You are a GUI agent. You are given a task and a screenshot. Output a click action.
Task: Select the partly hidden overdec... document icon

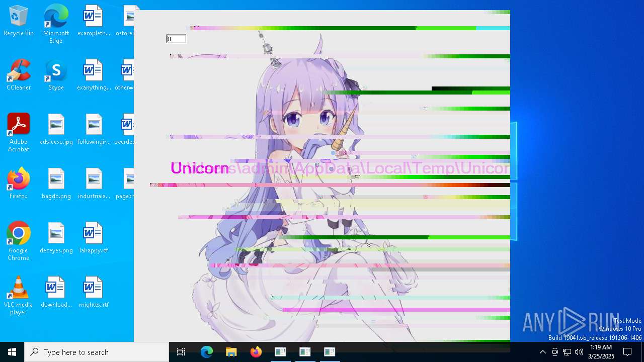pos(125,130)
